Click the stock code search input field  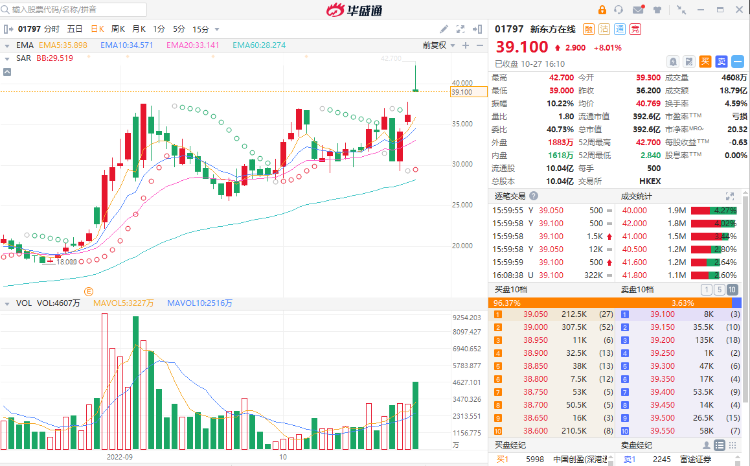(x=60, y=9)
